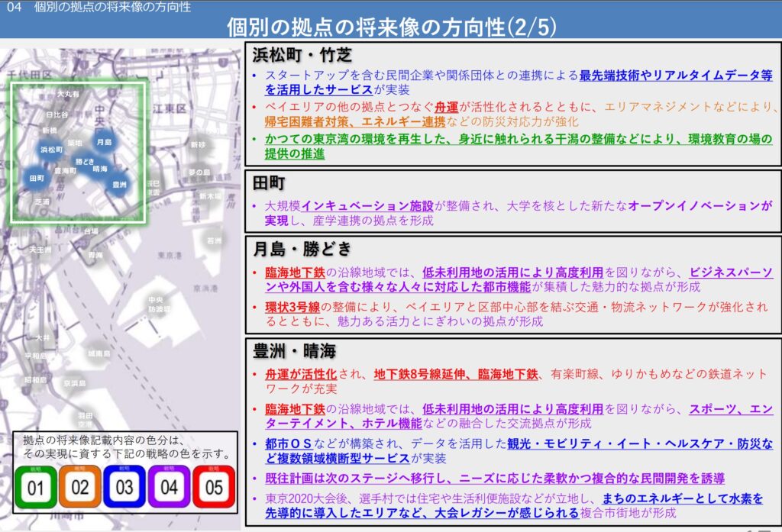Click the 月島 blue map marker
Image resolution: width=782 pixels, height=532 pixels.
pyautogui.click(x=103, y=142)
